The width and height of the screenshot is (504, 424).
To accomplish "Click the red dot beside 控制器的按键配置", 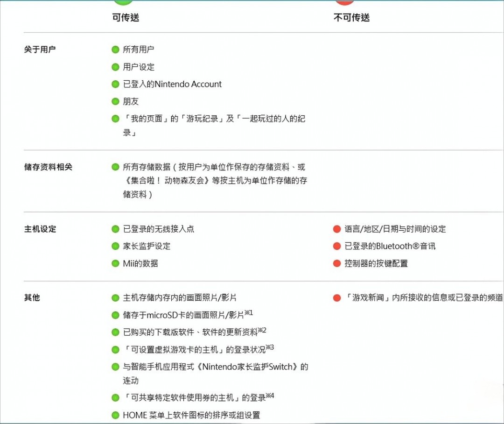I will click(336, 263).
